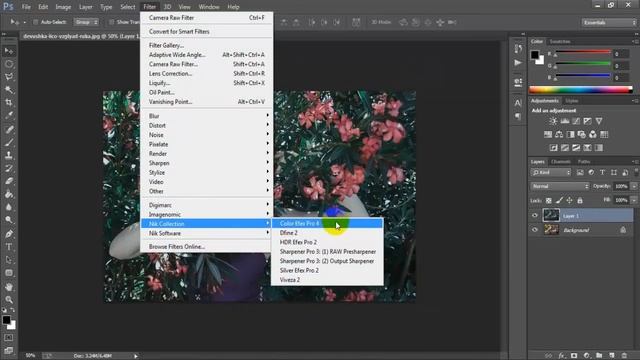
Task: Select the Healing Brush tool
Action: [9, 129]
